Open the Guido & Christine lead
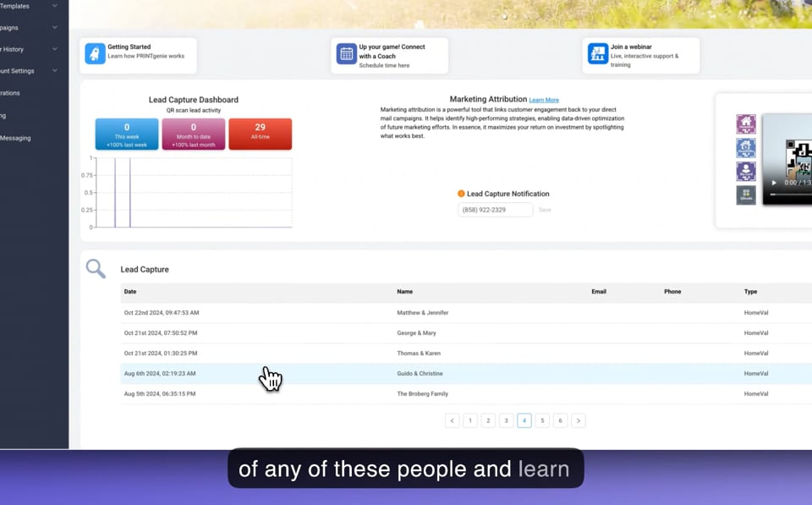The image size is (812, 505). 420,373
